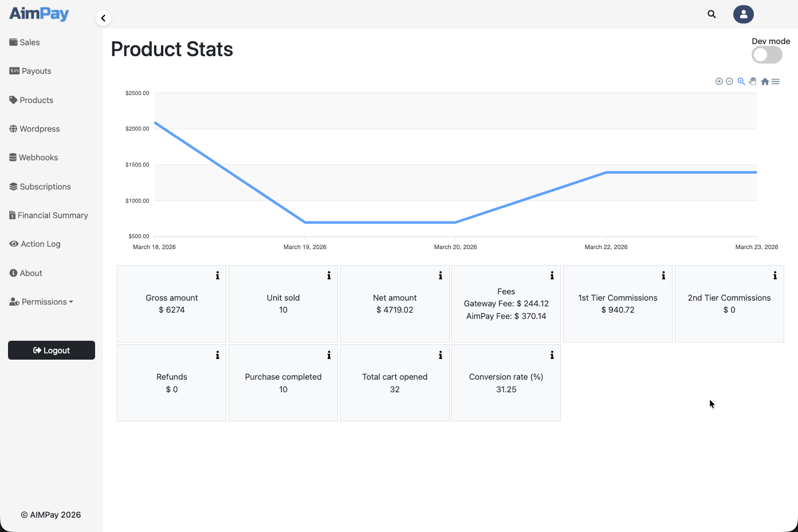The height and width of the screenshot is (532, 798).
Task: Click the chart zoom out icon
Action: pos(729,81)
